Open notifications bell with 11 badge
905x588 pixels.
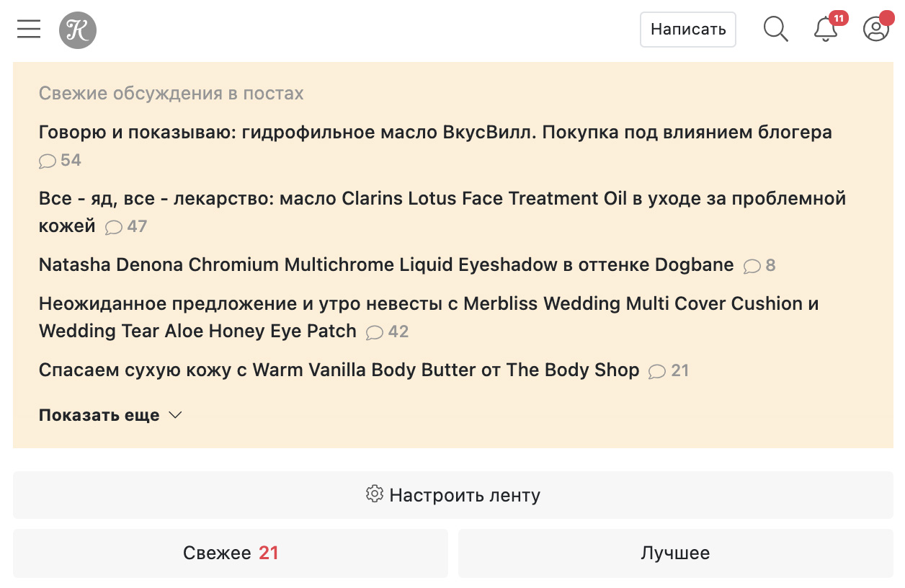pyautogui.click(x=825, y=30)
